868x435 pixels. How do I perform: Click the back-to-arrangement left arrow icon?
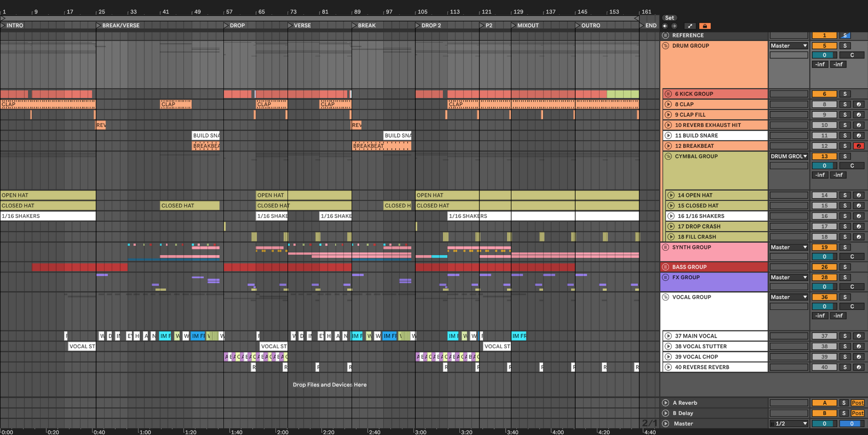click(x=665, y=26)
